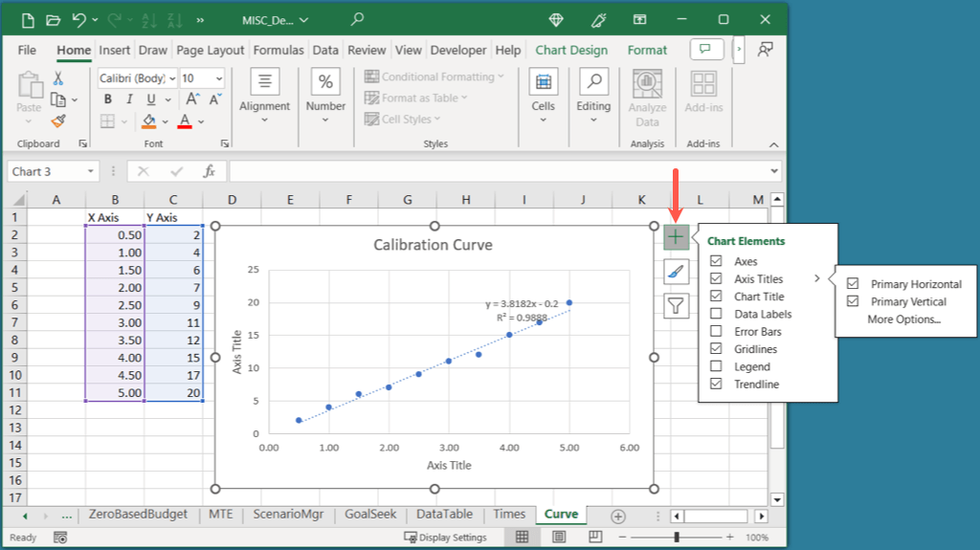Click the Cut scissors icon
This screenshot has height=550, width=980.
click(x=58, y=78)
